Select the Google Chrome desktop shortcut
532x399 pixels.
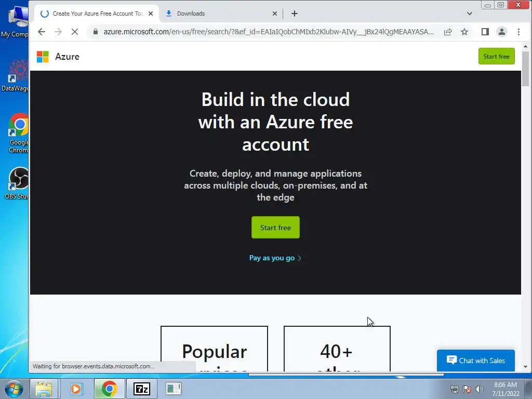(x=17, y=134)
